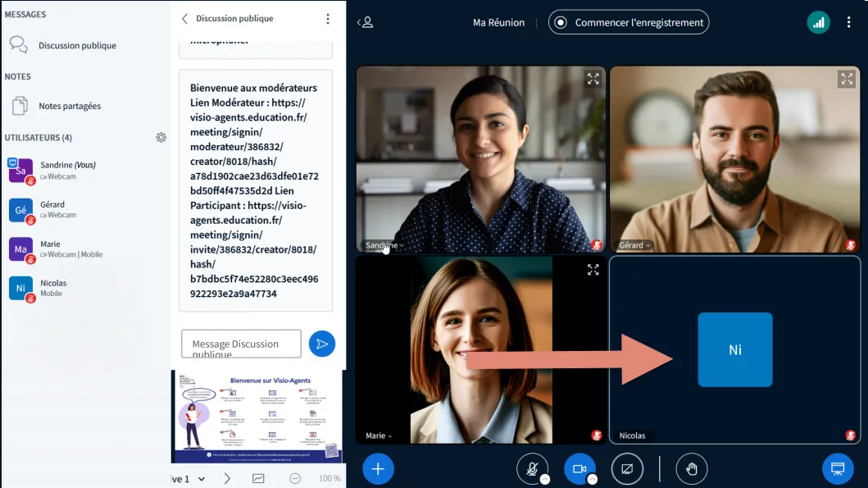Click Nicolas's blue Ni list avatar
The width and height of the screenshot is (868, 488).
(20, 288)
